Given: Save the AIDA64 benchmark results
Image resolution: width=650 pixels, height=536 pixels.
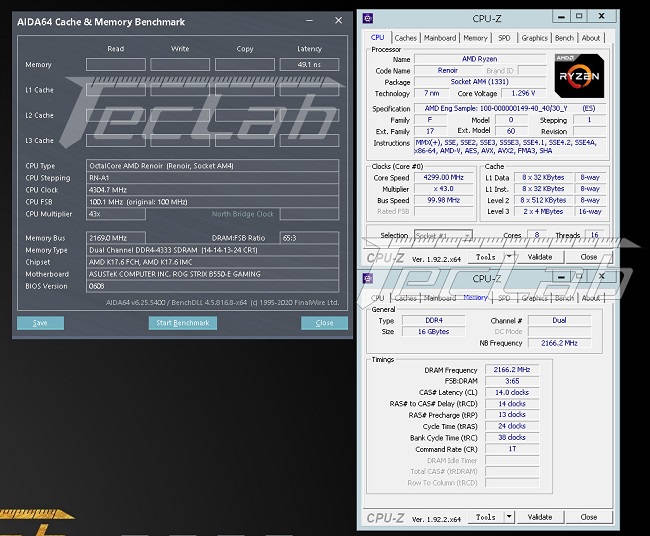Looking at the screenshot, I should click(x=40, y=323).
